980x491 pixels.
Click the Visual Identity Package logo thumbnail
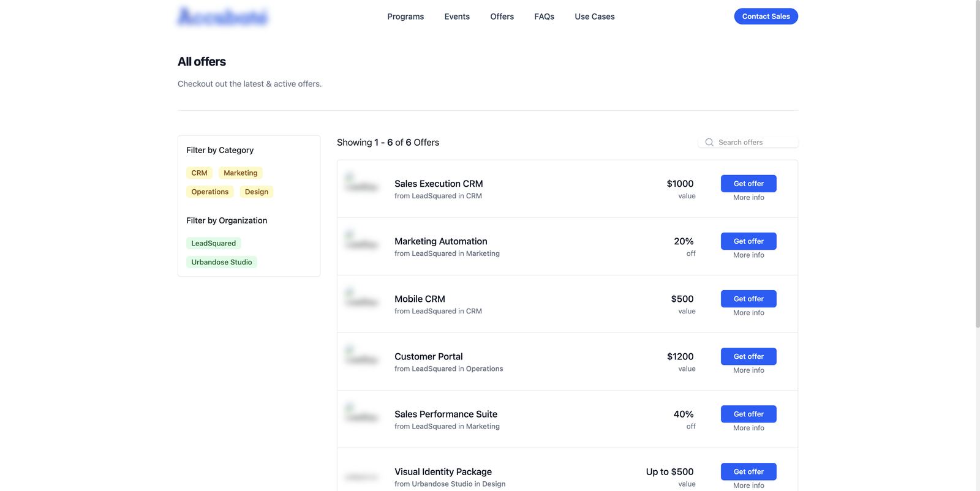[362, 476]
